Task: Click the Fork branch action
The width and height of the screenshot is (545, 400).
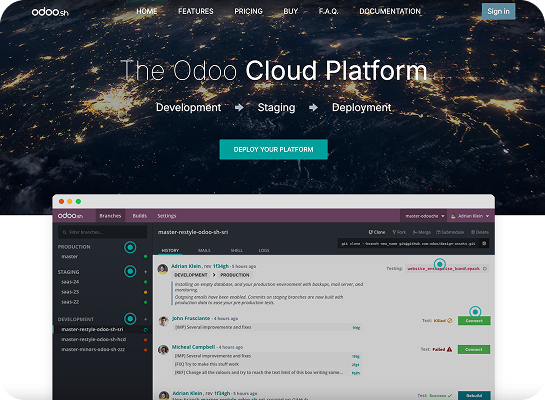Action: coord(399,232)
